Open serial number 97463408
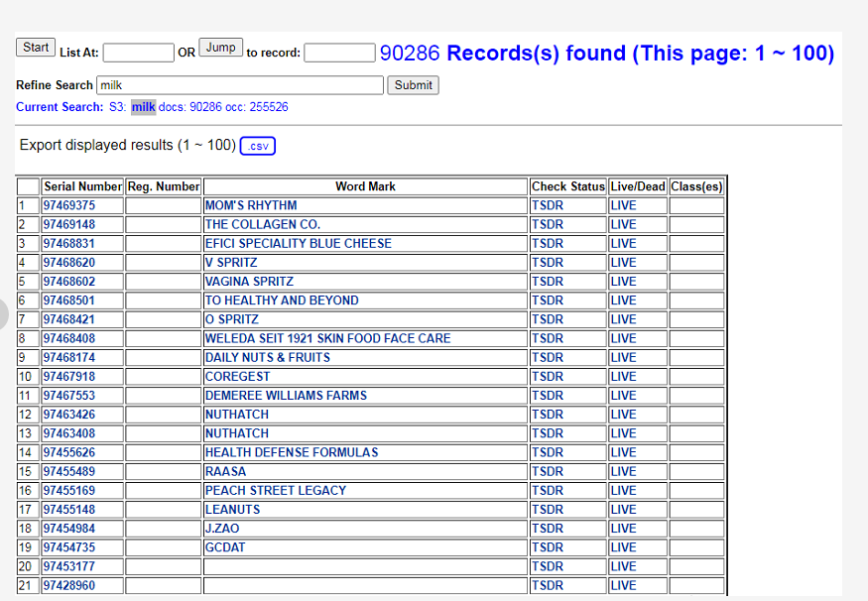Viewport: 868px width, 601px height. tap(69, 433)
